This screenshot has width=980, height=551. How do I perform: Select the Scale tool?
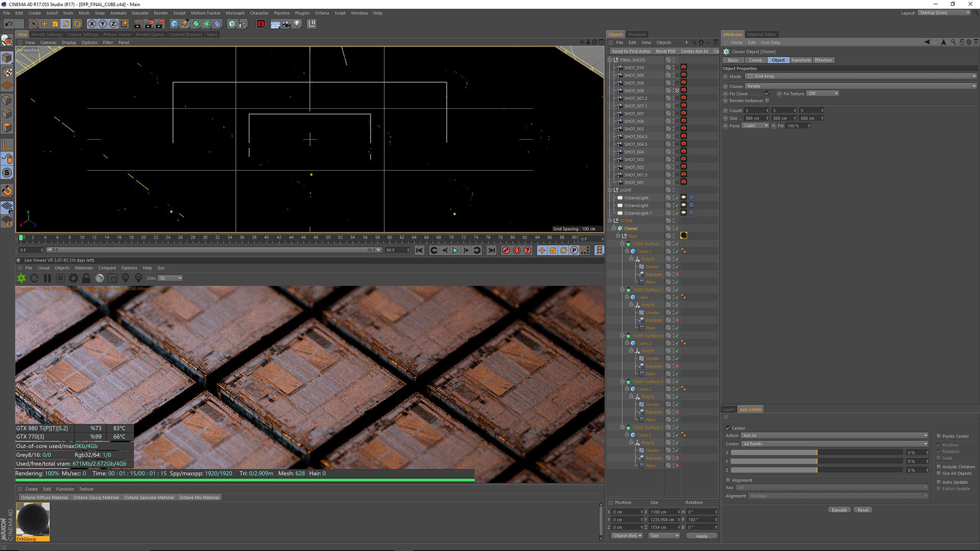click(x=55, y=23)
